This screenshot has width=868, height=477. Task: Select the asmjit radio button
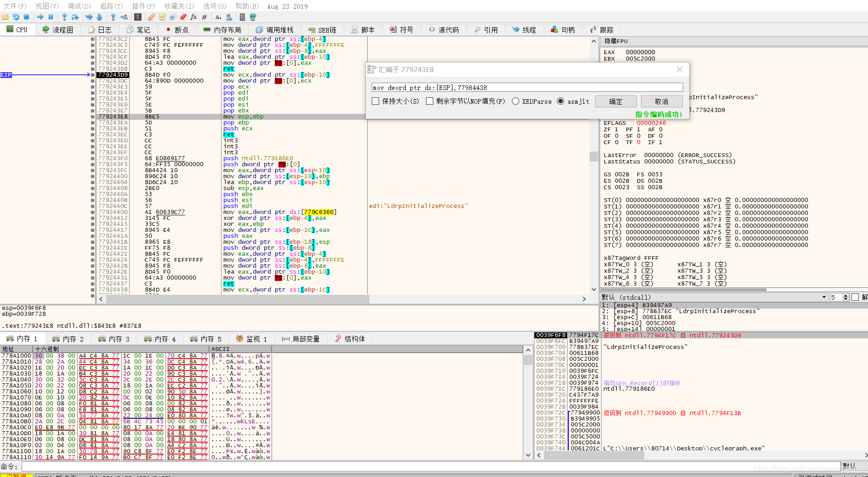point(561,101)
